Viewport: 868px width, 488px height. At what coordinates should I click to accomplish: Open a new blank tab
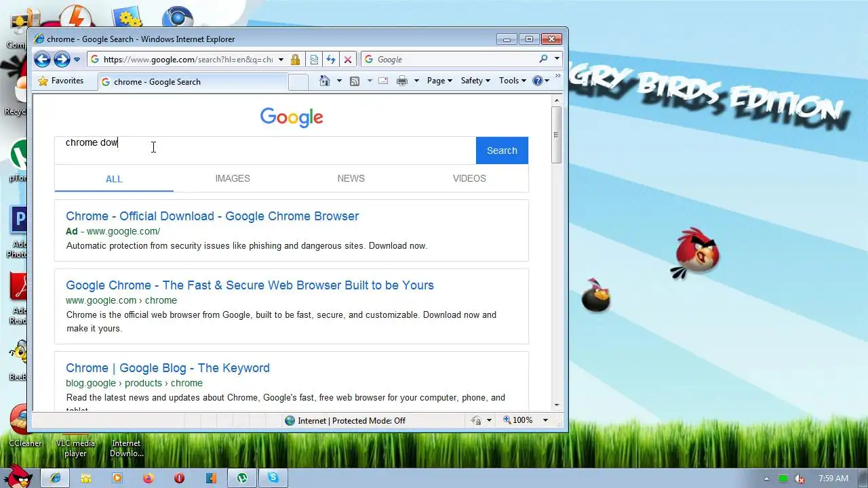point(298,82)
